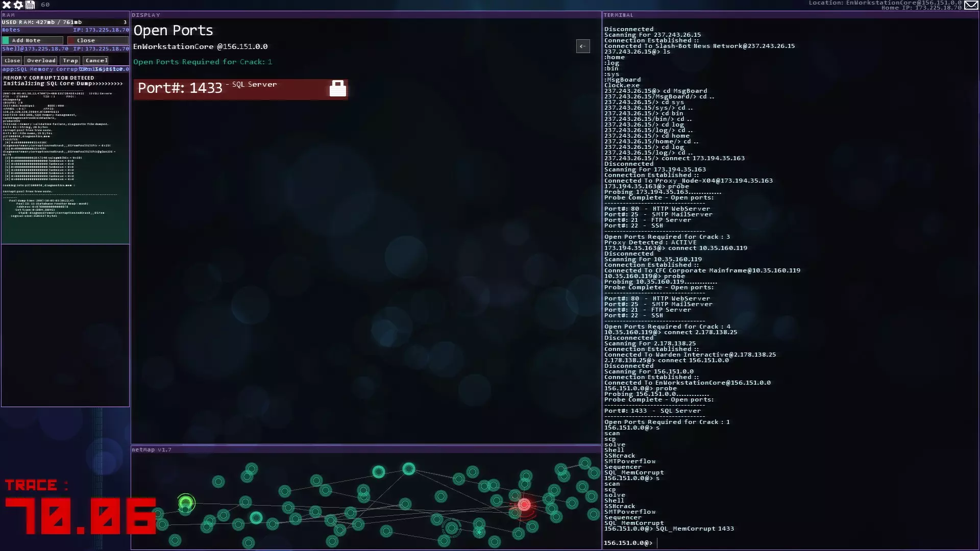Click the back arrow in Open Ports display

point(583,46)
